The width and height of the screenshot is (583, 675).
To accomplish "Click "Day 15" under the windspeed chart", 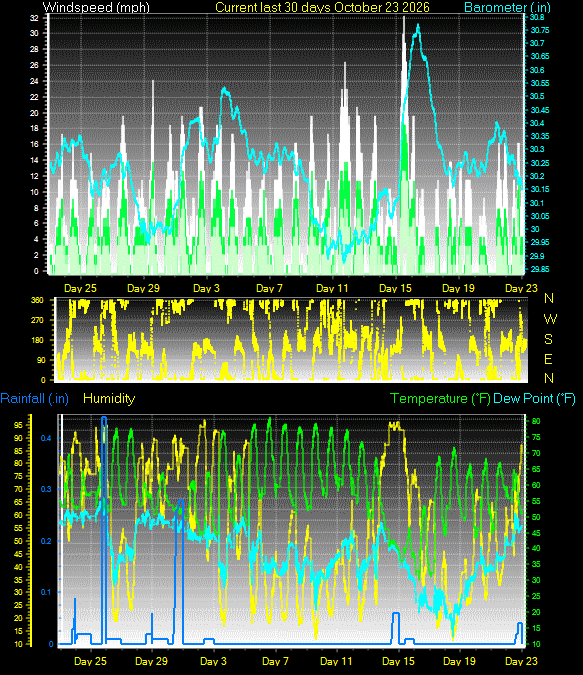I will [x=395, y=288].
